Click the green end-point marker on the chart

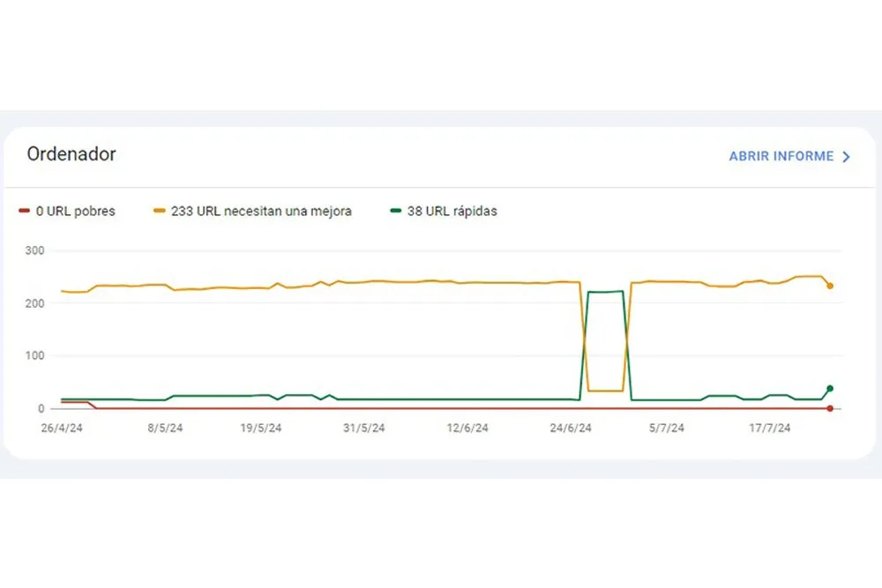pos(830,389)
